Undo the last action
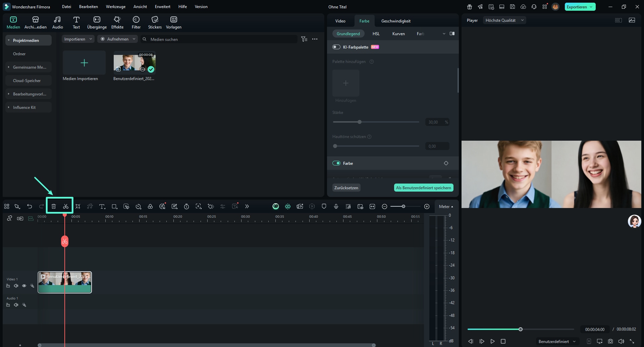The height and width of the screenshot is (347, 644). (30, 206)
